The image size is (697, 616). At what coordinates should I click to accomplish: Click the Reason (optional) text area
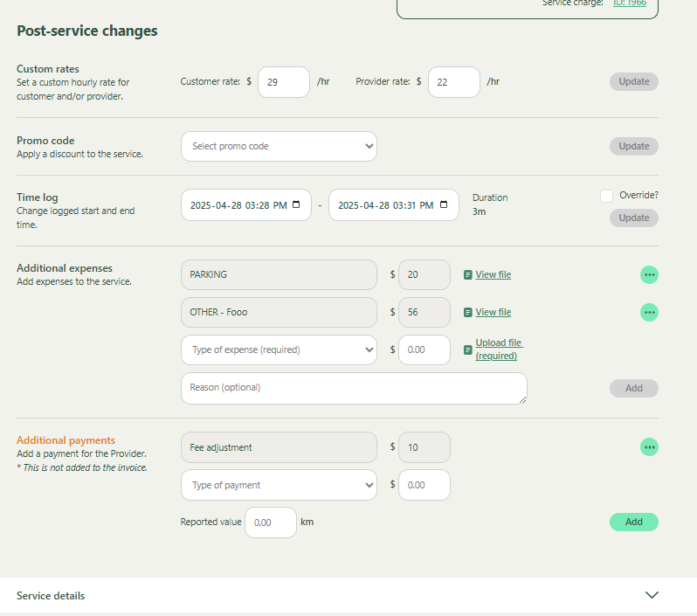tap(354, 388)
